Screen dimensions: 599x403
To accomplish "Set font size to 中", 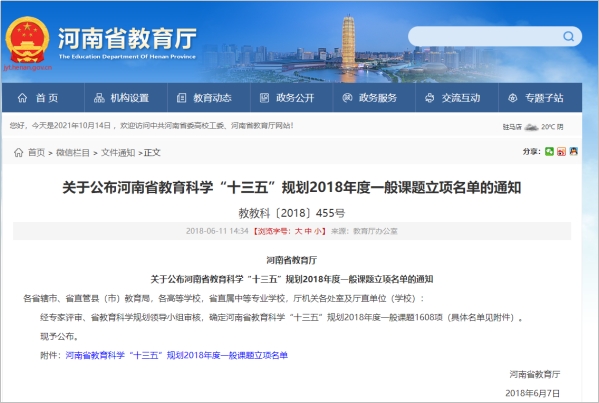I will coord(308,231).
